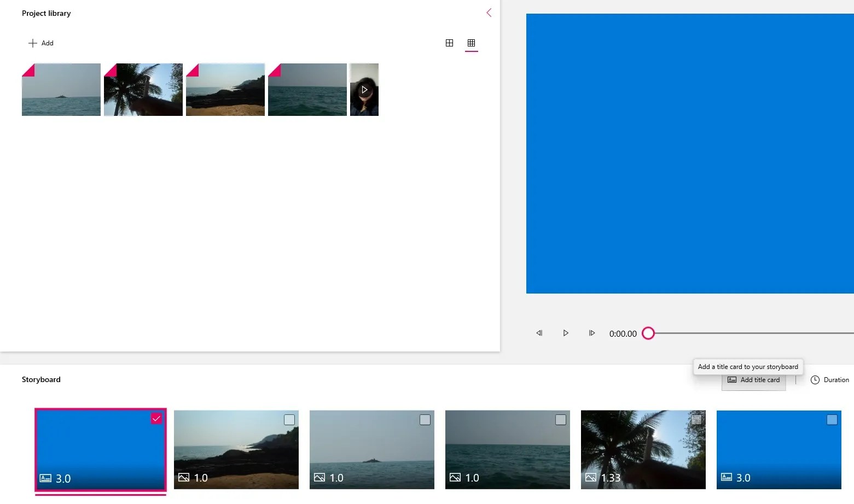The image size is (854, 504).
Task: Click the Duration clock icon
Action: (x=816, y=379)
